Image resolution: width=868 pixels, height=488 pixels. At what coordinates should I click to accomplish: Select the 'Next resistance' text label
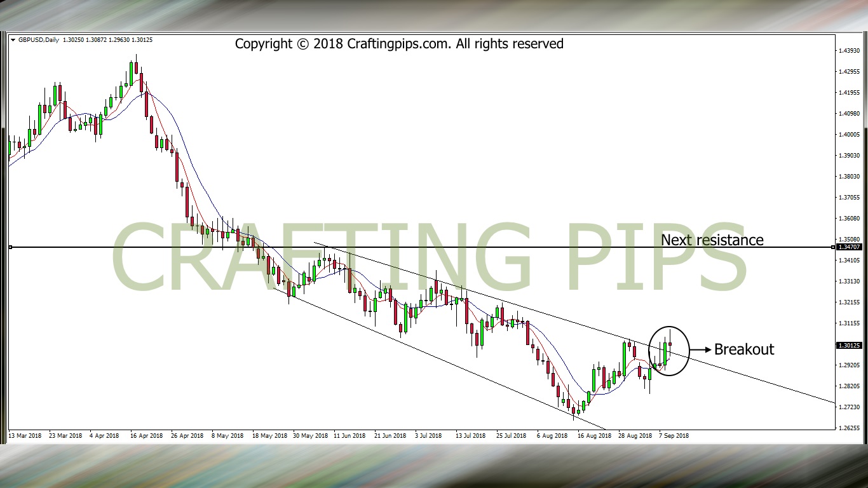coord(712,240)
